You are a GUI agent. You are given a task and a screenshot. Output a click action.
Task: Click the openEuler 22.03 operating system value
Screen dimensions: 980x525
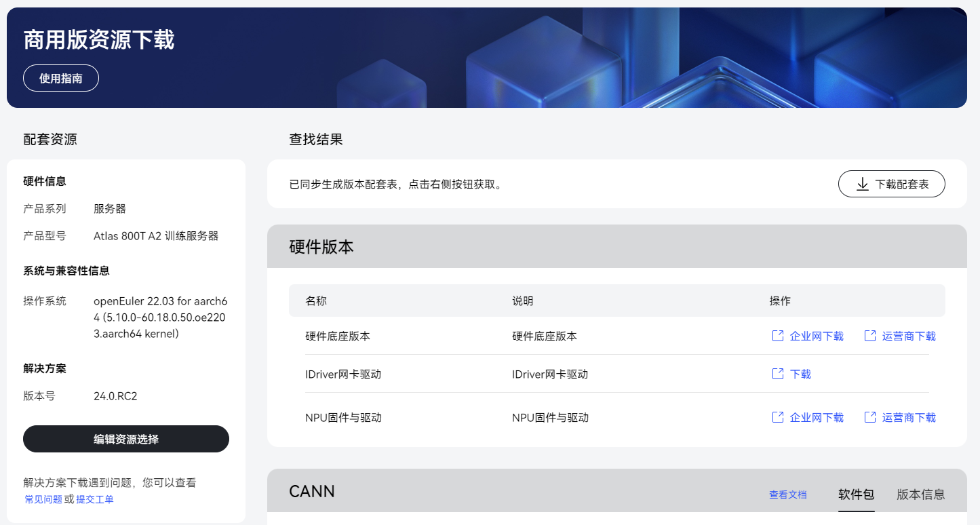(160, 317)
